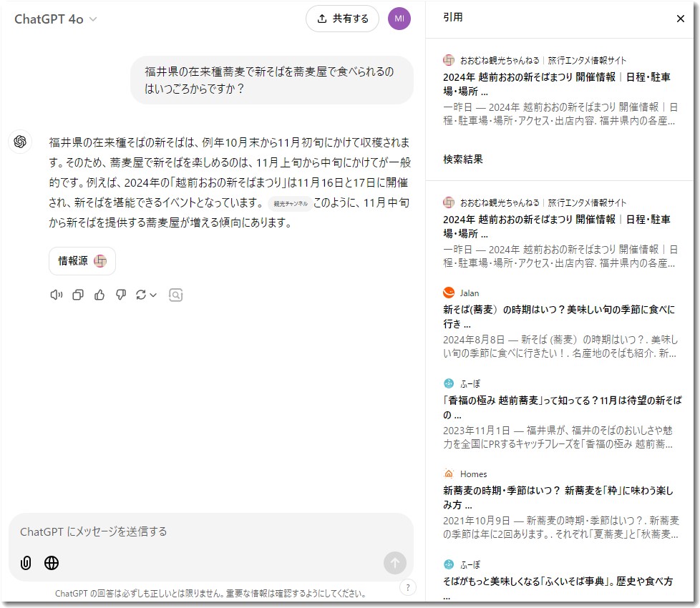Click the 検索結果 heading
Screen dimensions: 700x608
(463, 160)
